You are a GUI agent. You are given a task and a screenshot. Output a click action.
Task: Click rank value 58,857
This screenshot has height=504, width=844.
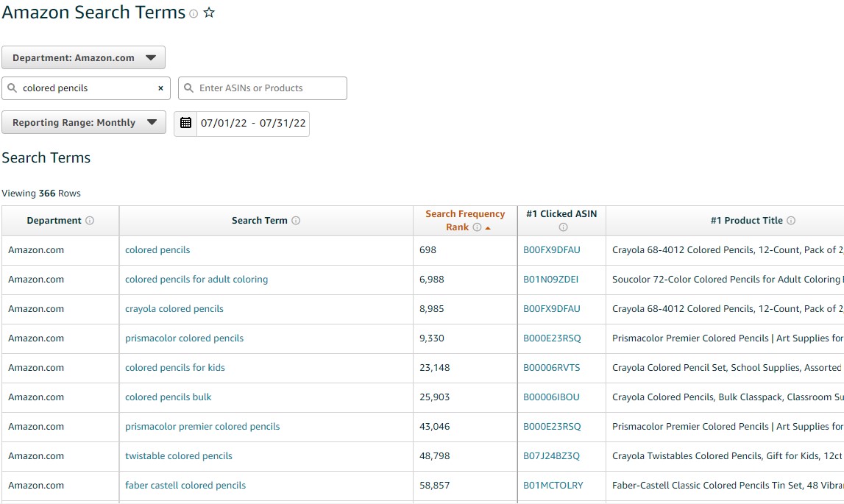click(434, 486)
